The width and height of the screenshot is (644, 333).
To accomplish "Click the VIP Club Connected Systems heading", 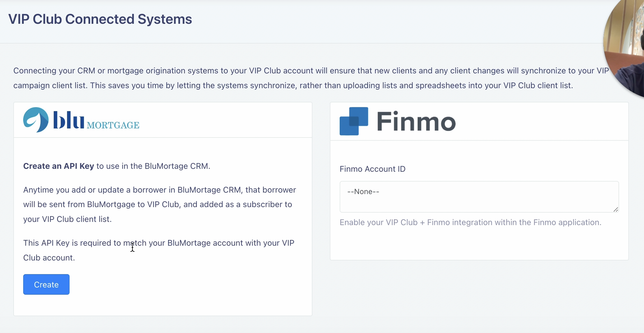I will click(100, 19).
